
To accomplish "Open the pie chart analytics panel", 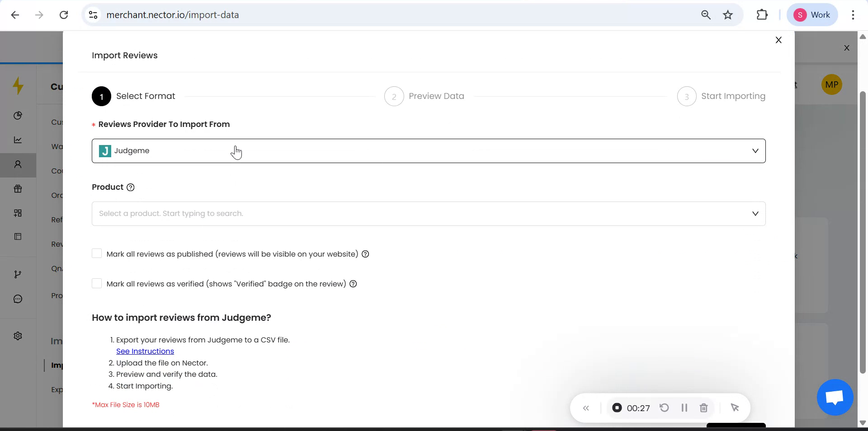I will 18,116.
